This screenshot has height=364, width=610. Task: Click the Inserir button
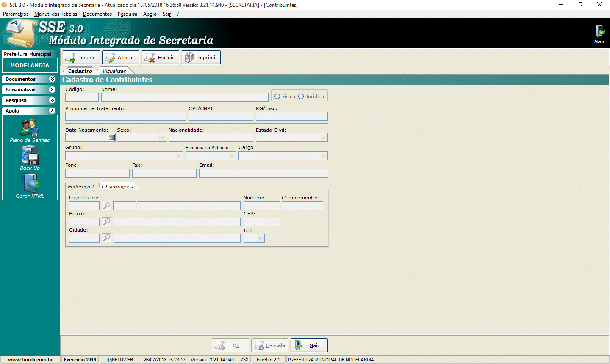[81, 58]
